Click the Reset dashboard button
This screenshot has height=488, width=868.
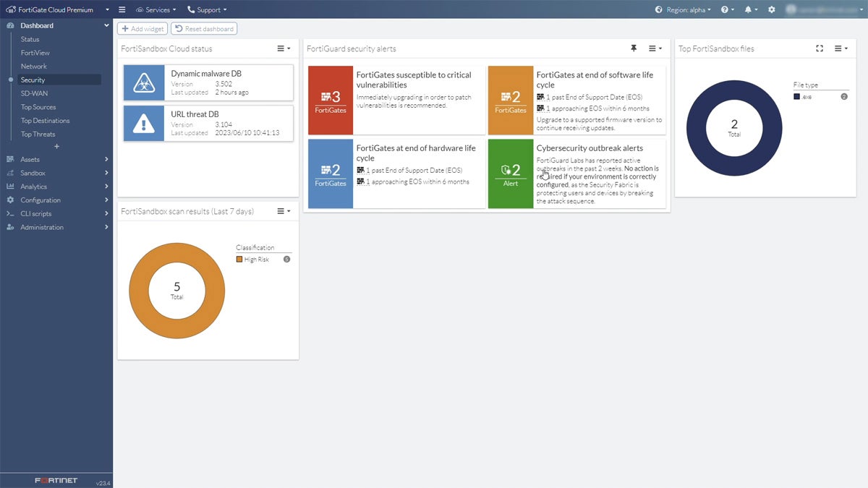point(204,29)
